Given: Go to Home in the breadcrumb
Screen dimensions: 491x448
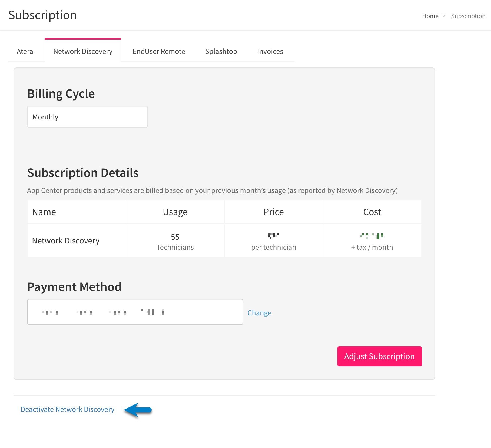Looking at the screenshot, I should [x=430, y=16].
